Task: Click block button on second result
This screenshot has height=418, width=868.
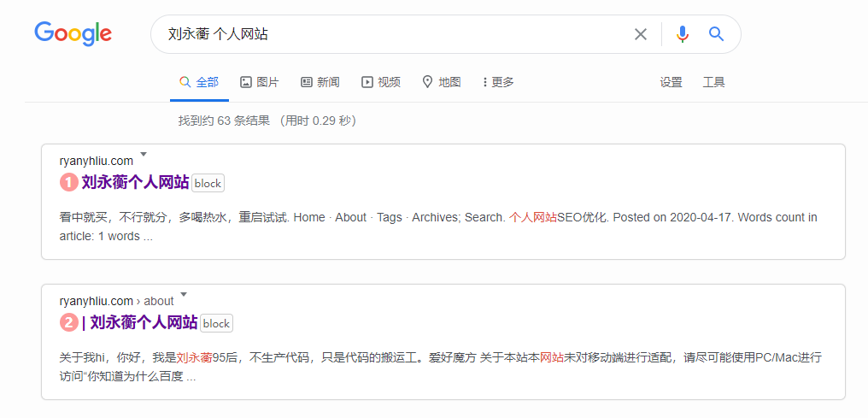Action: click(x=216, y=324)
